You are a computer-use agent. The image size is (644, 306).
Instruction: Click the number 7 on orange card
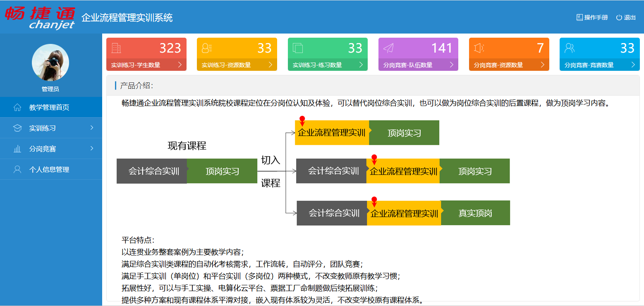[540, 48]
